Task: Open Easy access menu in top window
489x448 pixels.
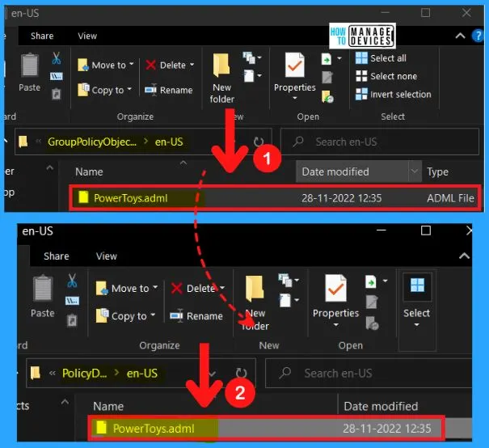Action: point(252,76)
